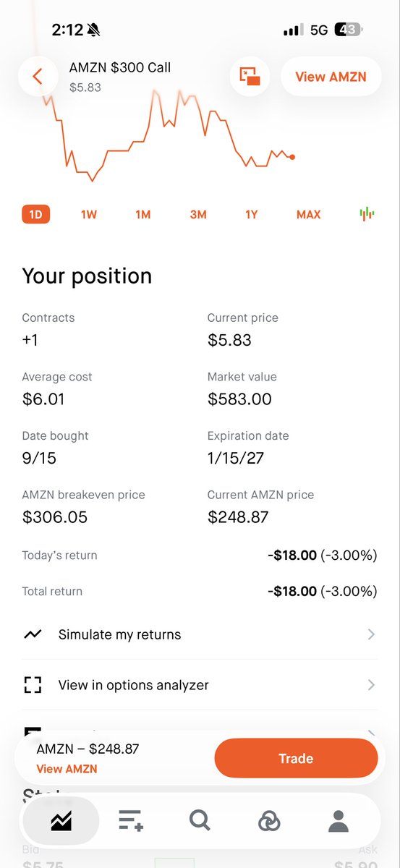Viewport: 400px width, 868px height.
Task: Switch chart to MAX range
Action: (x=309, y=214)
